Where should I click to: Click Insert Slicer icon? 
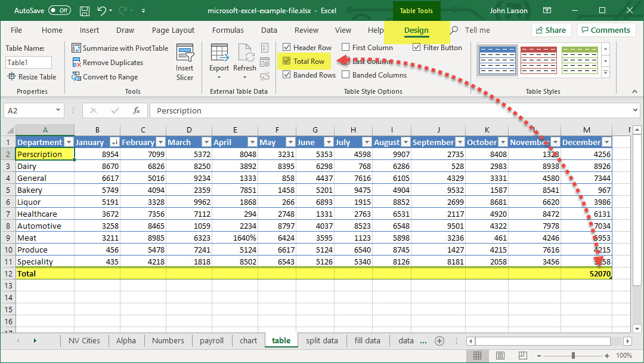[x=185, y=55]
